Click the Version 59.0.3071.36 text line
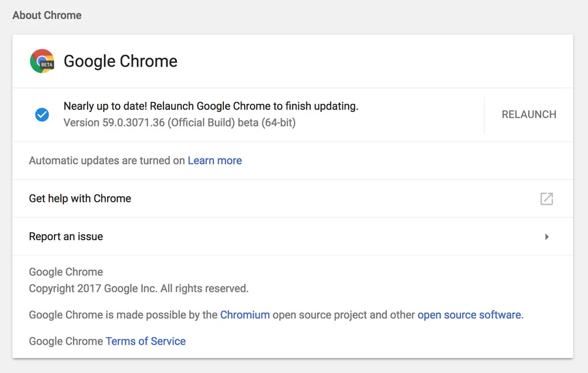Viewport: 588px width, 373px height. [179, 123]
